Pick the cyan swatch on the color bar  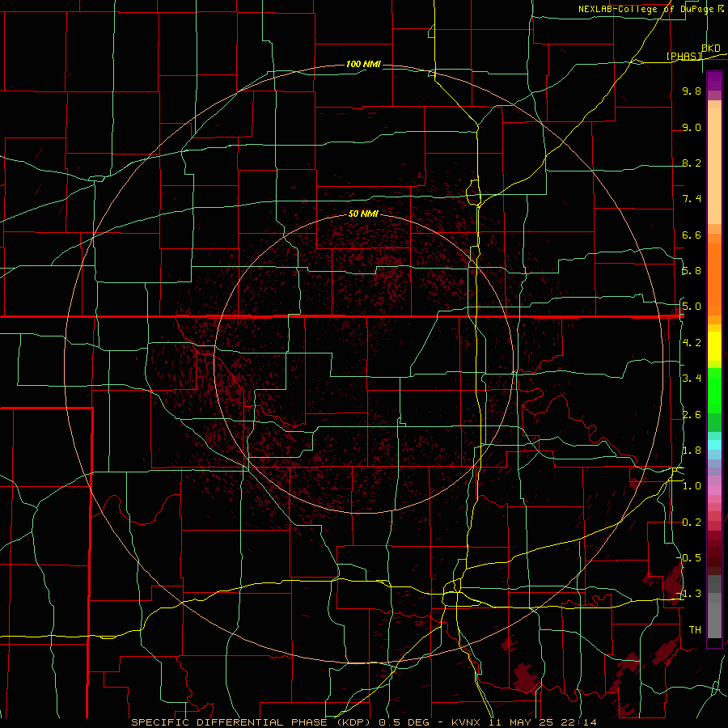714,445
